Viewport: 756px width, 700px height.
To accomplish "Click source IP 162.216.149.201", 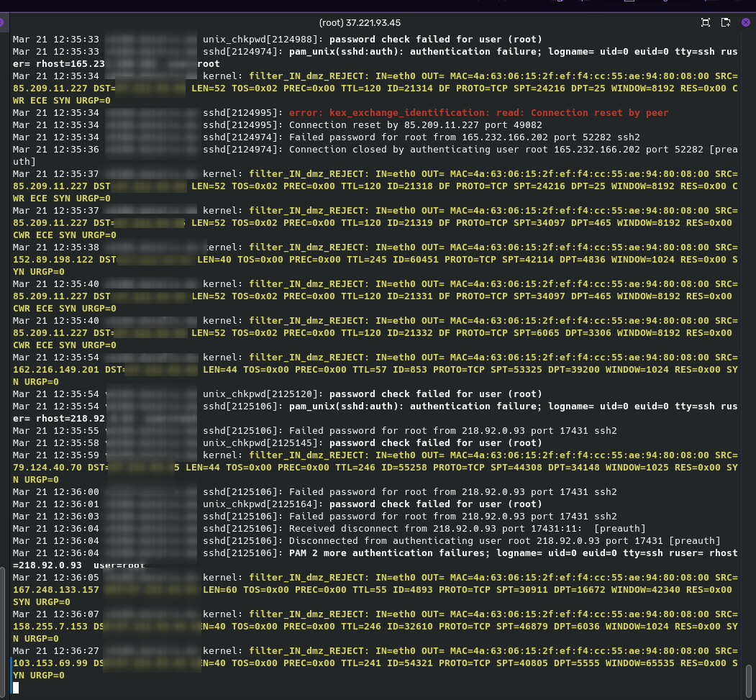I will [x=56, y=370].
